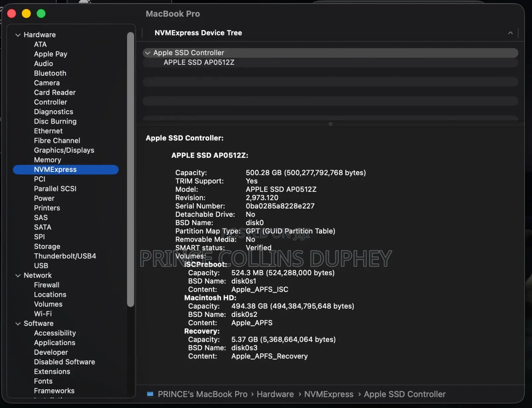Click the Apple_APFS_Recovery content value
Viewport: 532px width, 408px height.
coord(269,356)
